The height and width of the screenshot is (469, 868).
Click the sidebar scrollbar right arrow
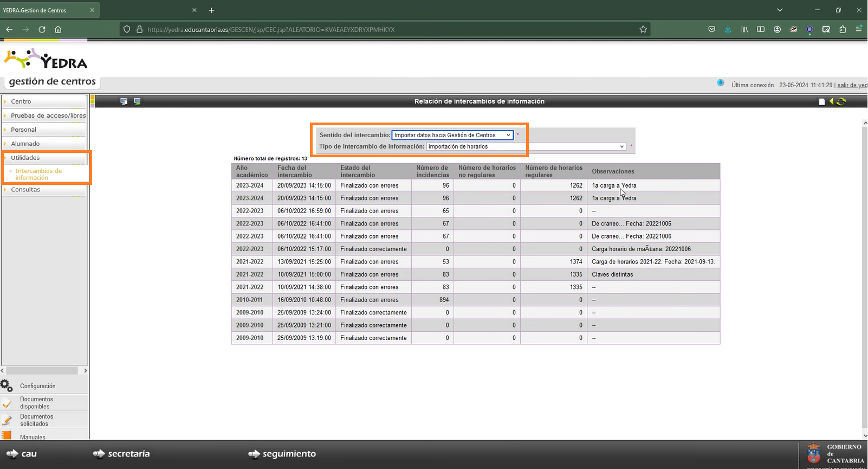click(x=85, y=370)
